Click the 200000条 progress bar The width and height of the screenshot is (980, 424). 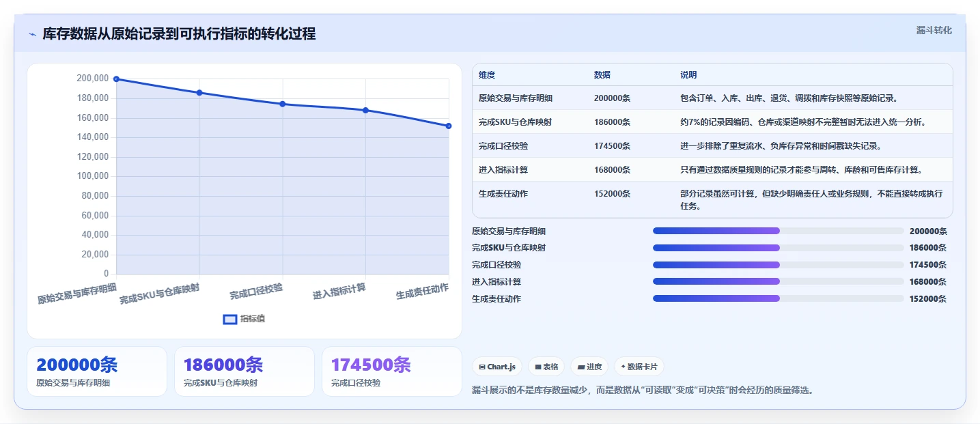pos(779,231)
